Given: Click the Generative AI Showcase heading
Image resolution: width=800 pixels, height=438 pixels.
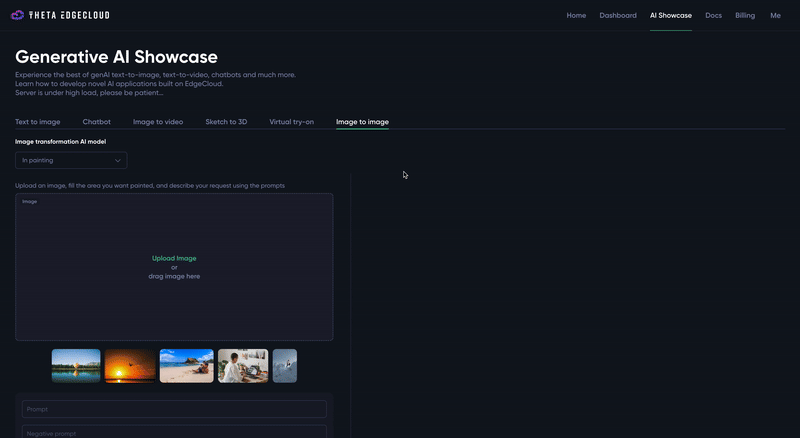Looking at the screenshot, I should (116, 57).
